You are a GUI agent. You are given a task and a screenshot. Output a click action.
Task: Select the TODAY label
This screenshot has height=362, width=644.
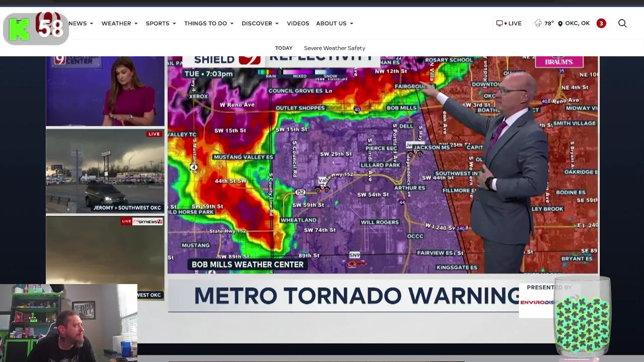coord(284,48)
